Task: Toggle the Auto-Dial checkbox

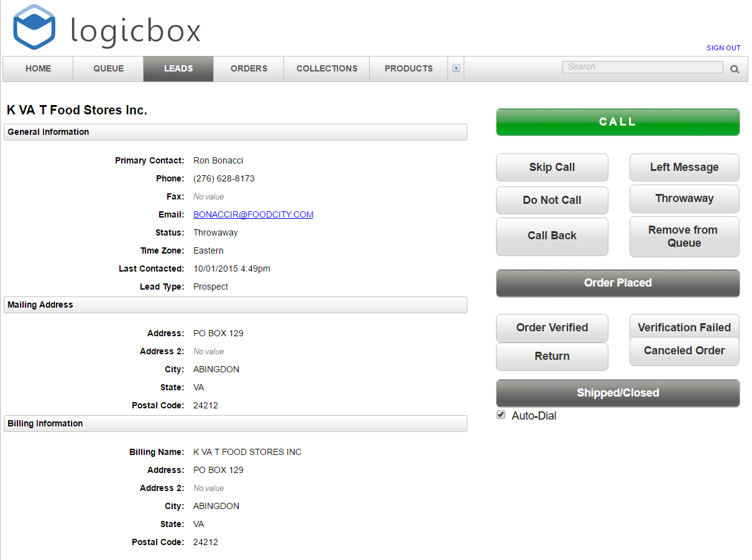Action: pos(501,415)
